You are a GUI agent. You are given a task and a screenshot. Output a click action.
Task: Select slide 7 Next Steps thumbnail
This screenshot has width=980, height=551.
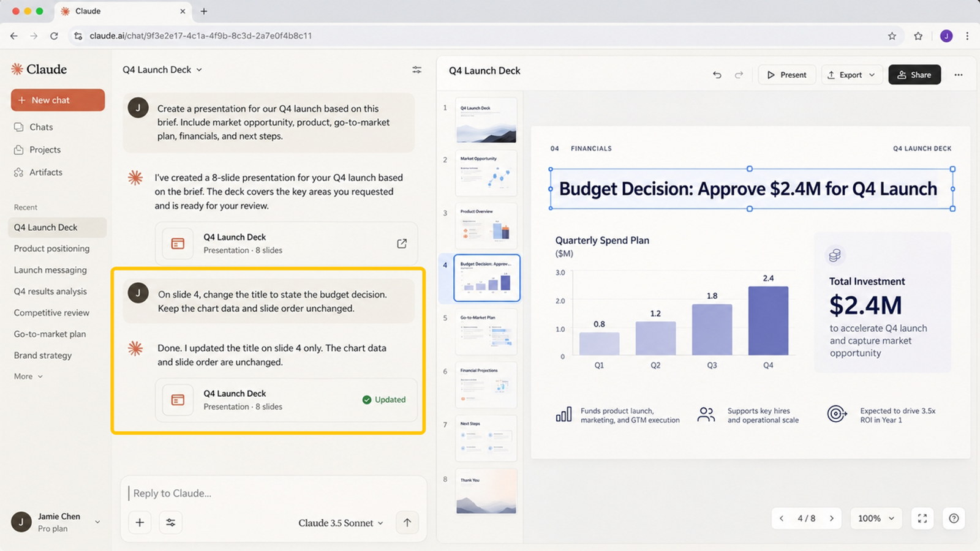[486, 438]
